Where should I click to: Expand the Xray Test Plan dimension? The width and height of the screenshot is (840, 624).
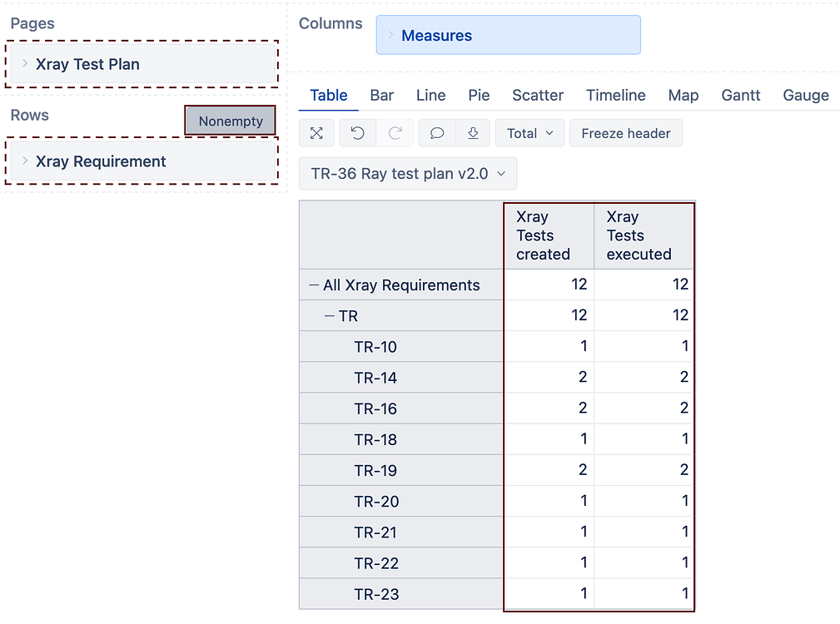tap(26, 64)
